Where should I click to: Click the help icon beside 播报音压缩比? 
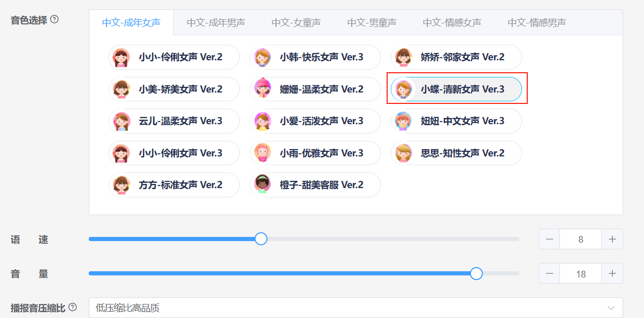pyautogui.click(x=73, y=307)
